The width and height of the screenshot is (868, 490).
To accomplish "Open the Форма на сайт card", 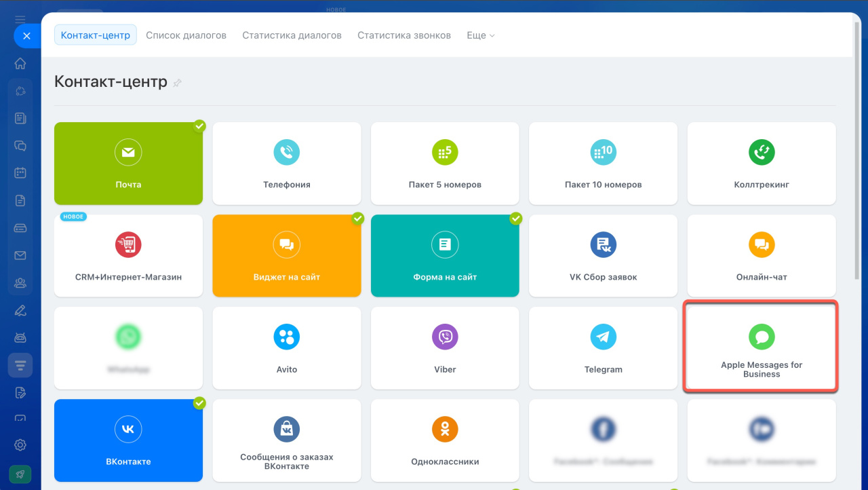I will click(445, 256).
